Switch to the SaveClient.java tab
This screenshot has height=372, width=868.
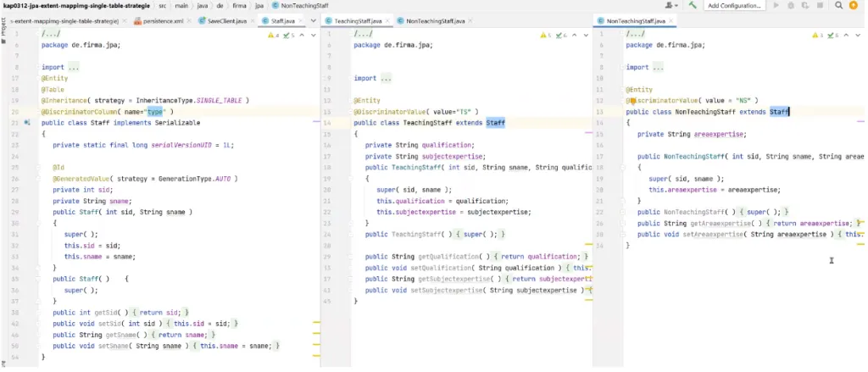[227, 21]
